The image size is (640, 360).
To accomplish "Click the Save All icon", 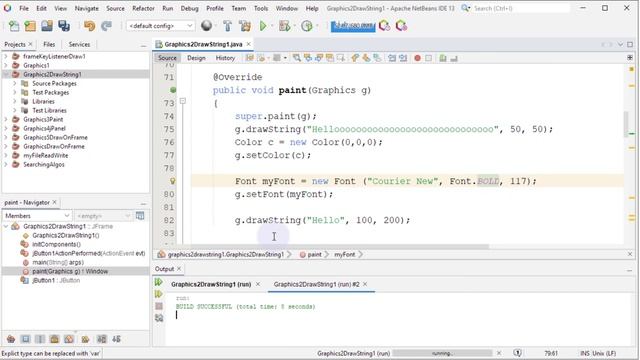I will (64, 26).
